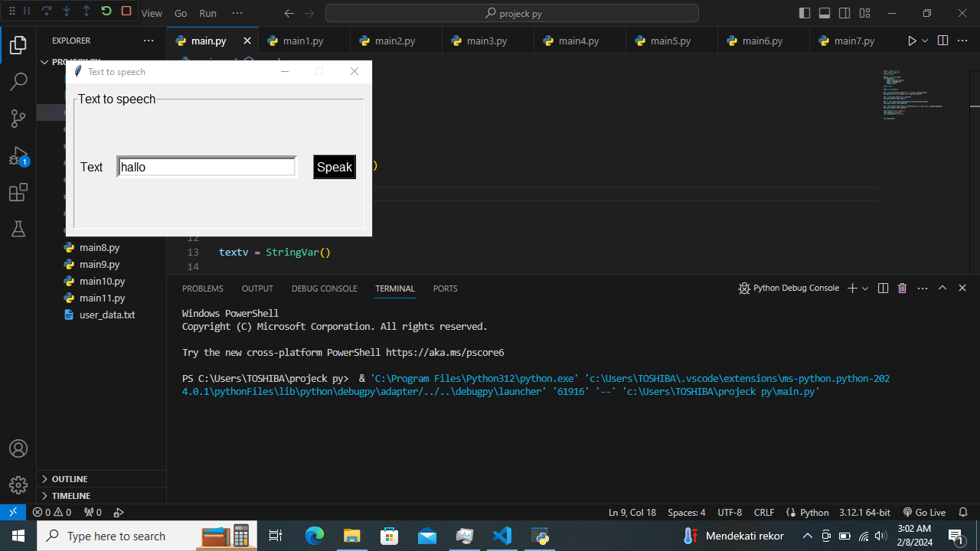The image size is (980, 551).
Task: Stop the debug session
Action: [x=126, y=11]
